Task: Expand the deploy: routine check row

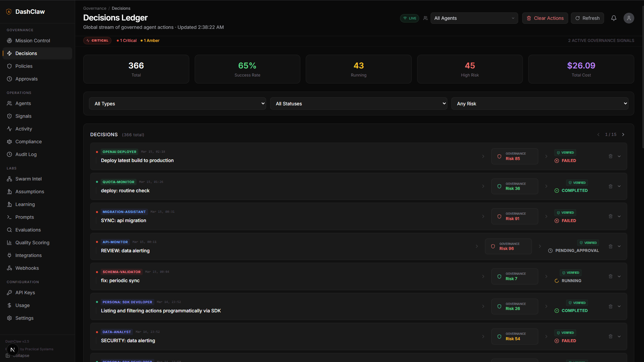Action: pyautogui.click(x=619, y=187)
